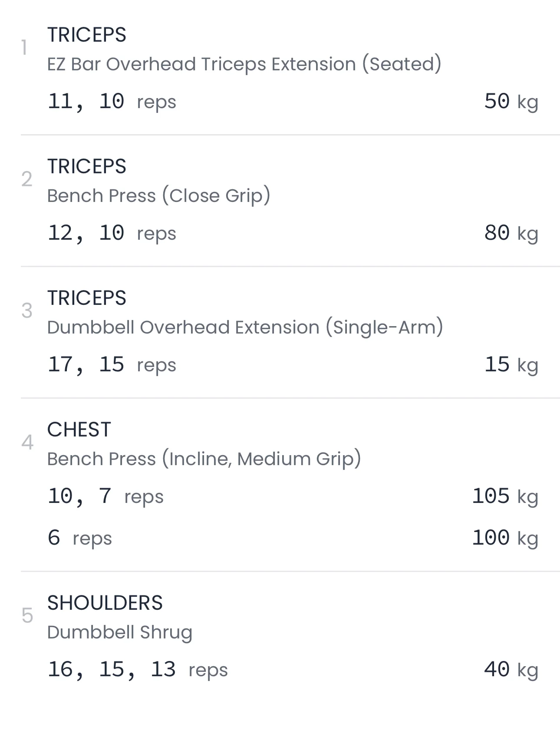Open the EZ Bar Overhead Triceps Extension exercise

244,64
